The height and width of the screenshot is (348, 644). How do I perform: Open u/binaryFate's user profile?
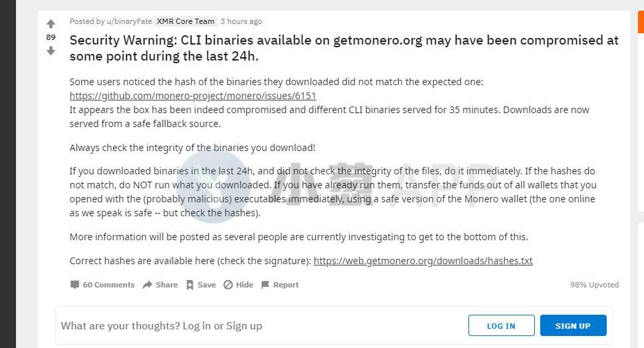129,21
